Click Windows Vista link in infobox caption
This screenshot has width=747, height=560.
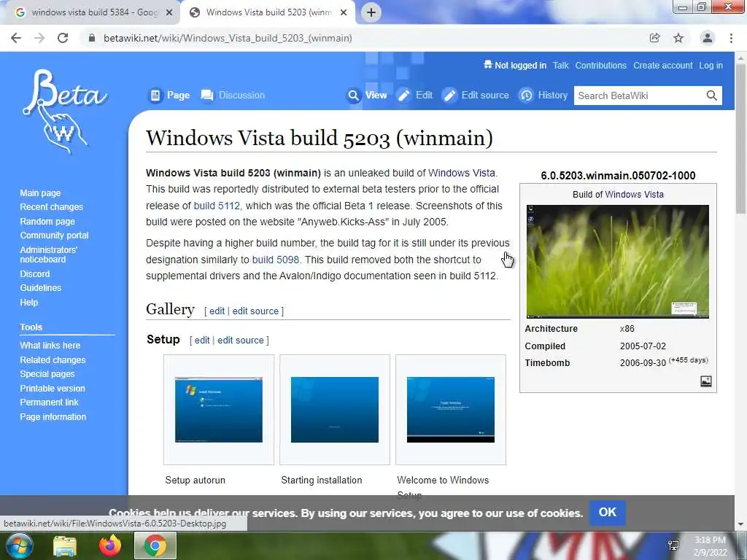[634, 194]
